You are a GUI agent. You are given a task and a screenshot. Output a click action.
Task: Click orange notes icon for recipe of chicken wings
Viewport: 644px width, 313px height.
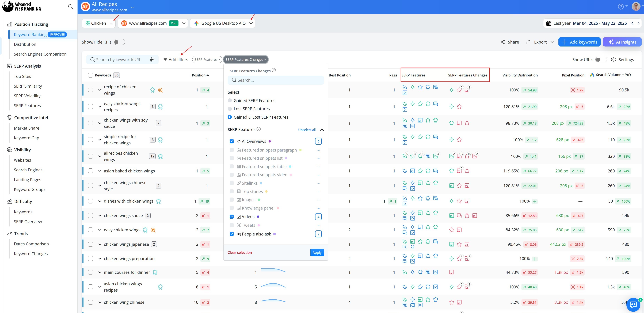click(161, 90)
